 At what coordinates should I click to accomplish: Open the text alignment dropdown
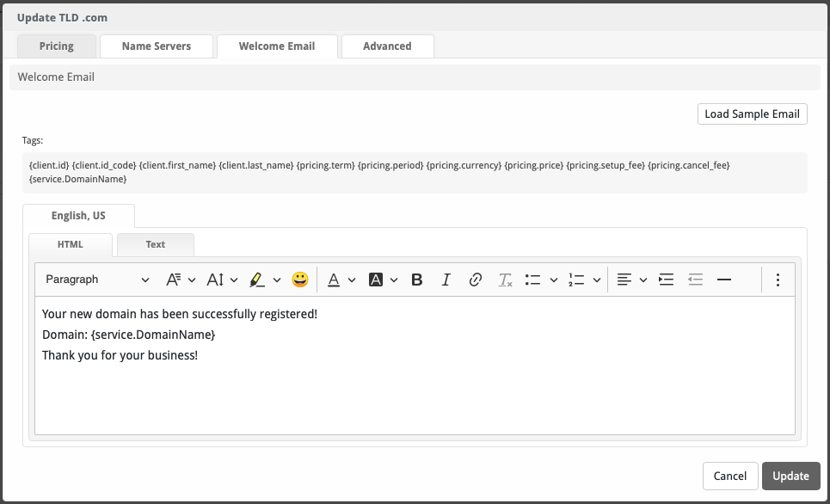coord(631,280)
